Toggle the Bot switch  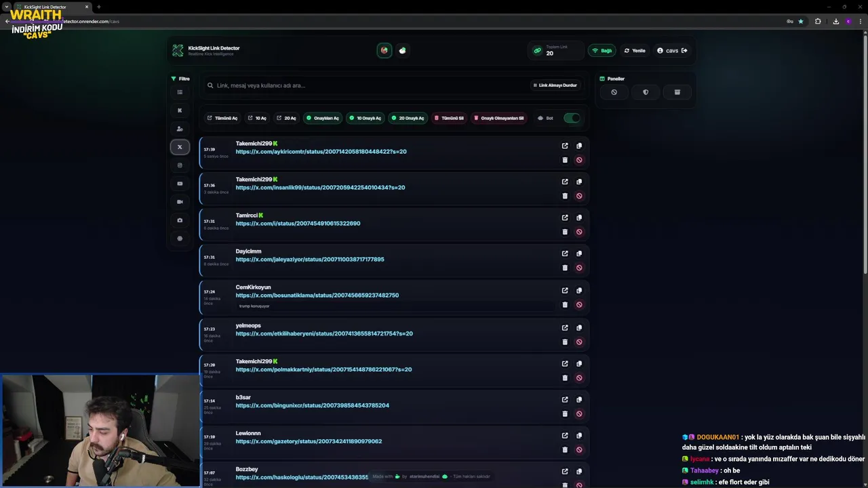572,118
